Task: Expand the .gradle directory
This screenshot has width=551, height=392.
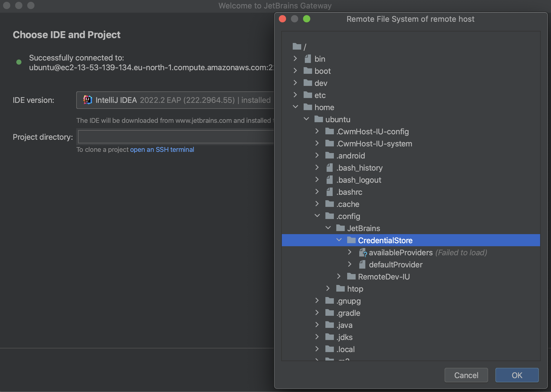Action: [x=317, y=313]
